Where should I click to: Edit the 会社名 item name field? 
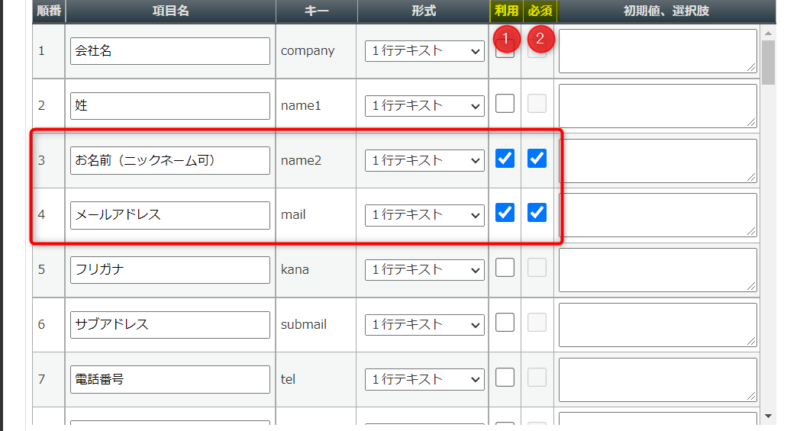[170, 51]
